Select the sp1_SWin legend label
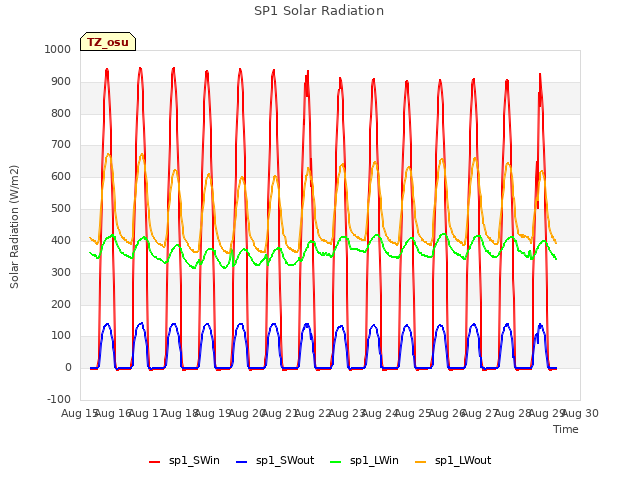This screenshot has width=640, height=480. [194, 460]
